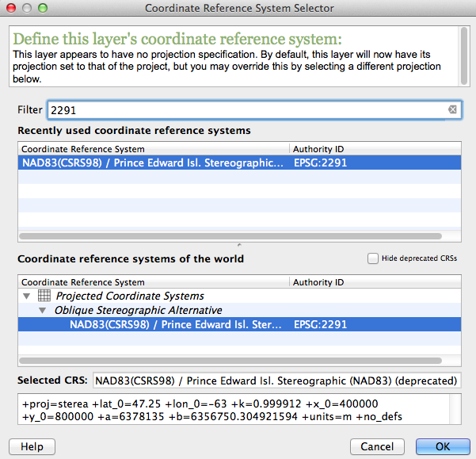This screenshot has width=476, height=459.
Task: Minimize the dialog with the yellow button
Action: [x=25, y=8]
